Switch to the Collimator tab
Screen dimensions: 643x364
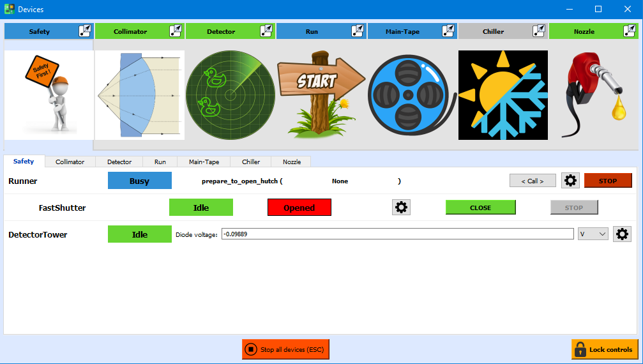pos(70,162)
